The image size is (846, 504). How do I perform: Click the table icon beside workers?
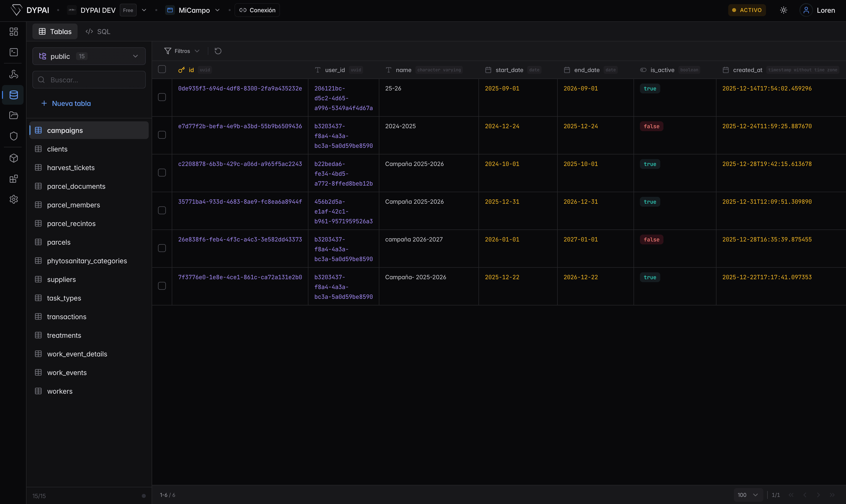pyautogui.click(x=39, y=391)
